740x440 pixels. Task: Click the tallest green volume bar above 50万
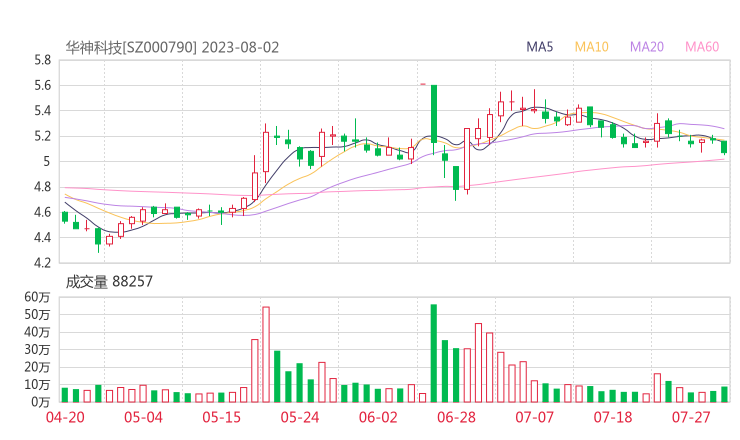[434, 353]
